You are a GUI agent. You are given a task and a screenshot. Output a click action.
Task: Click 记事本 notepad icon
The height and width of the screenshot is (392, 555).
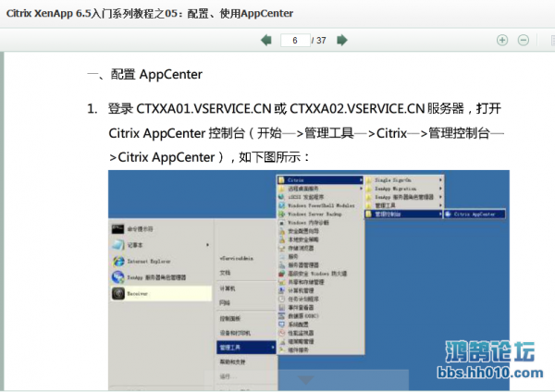(117, 245)
